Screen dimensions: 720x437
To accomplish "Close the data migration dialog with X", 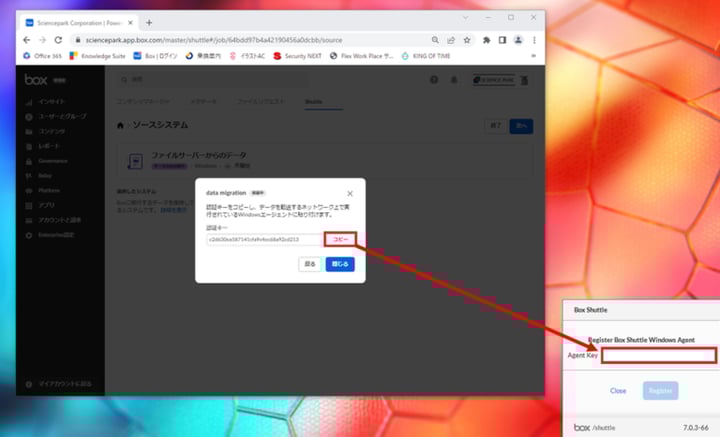I will pyautogui.click(x=350, y=193).
